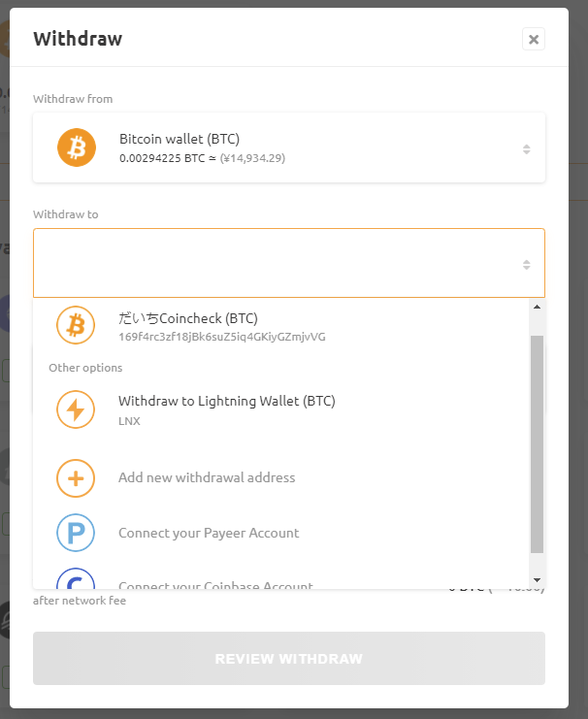Click the Other options section header
The height and width of the screenshot is (719, 588).
[x=85, y=368]
